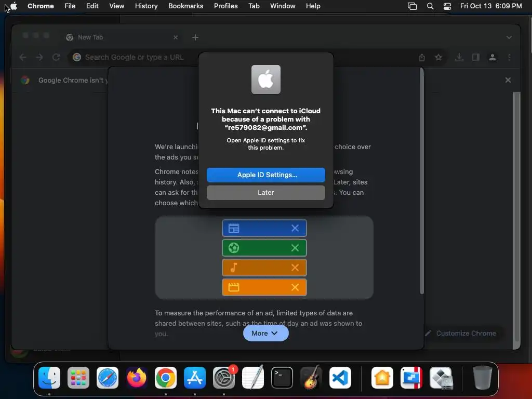Go forward with the forward arrow
The image size is (532, 399).
[x=39, y=57]
